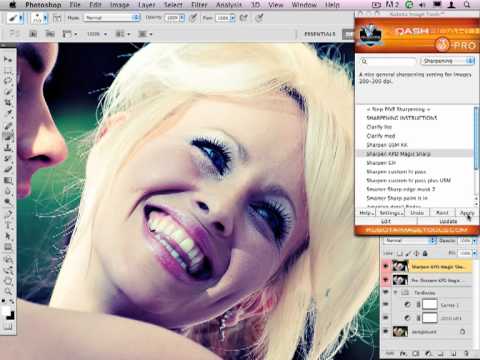Toggle lock all padlock
Viewport: 480px width, 360px height.
pyautogui.click(x=425, y=254)
